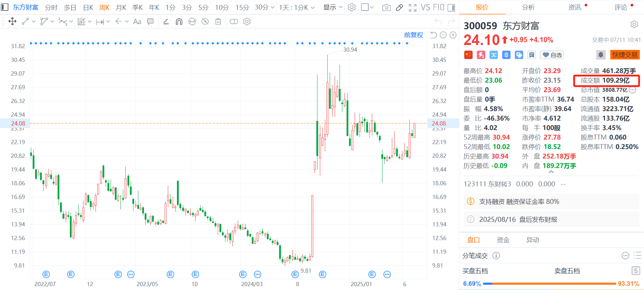Take a chart screenshot with camera icon
This screenshot has height=290, width=644.
point(387,7)
